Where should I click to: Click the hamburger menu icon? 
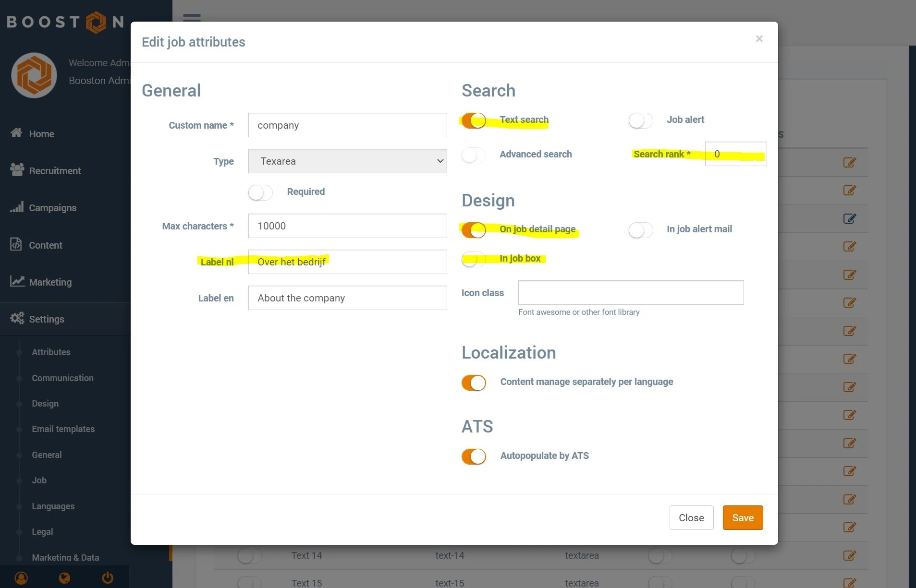[192, 17]
